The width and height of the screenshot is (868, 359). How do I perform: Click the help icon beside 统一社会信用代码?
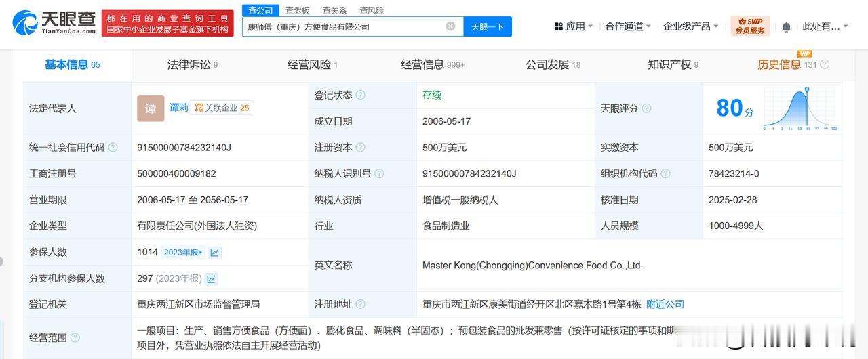113,148
